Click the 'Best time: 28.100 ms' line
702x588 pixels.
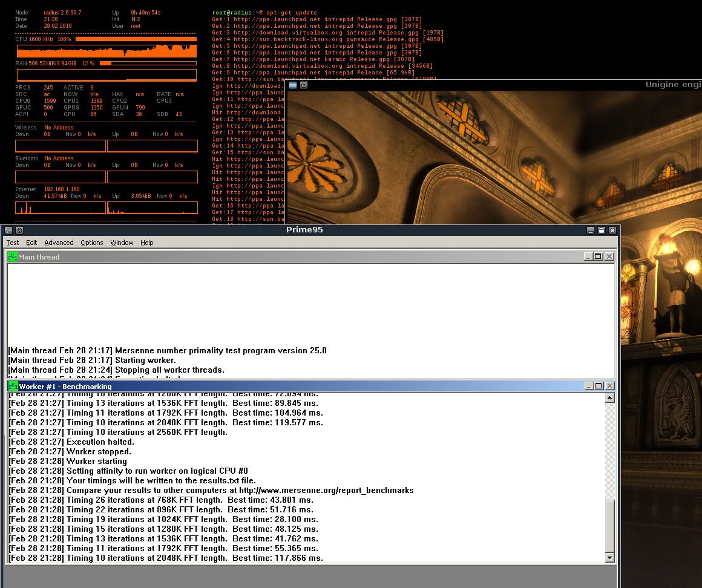tap(163, 520)
